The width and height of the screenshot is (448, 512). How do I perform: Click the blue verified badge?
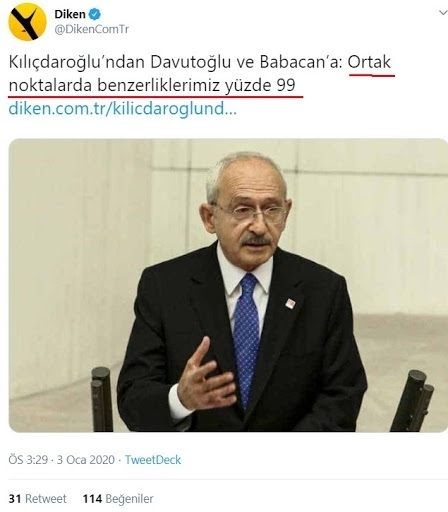95,14
